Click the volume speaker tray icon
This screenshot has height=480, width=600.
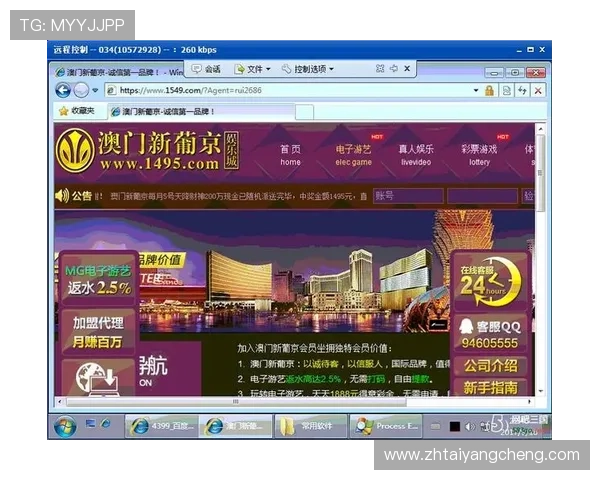[469, 426]
